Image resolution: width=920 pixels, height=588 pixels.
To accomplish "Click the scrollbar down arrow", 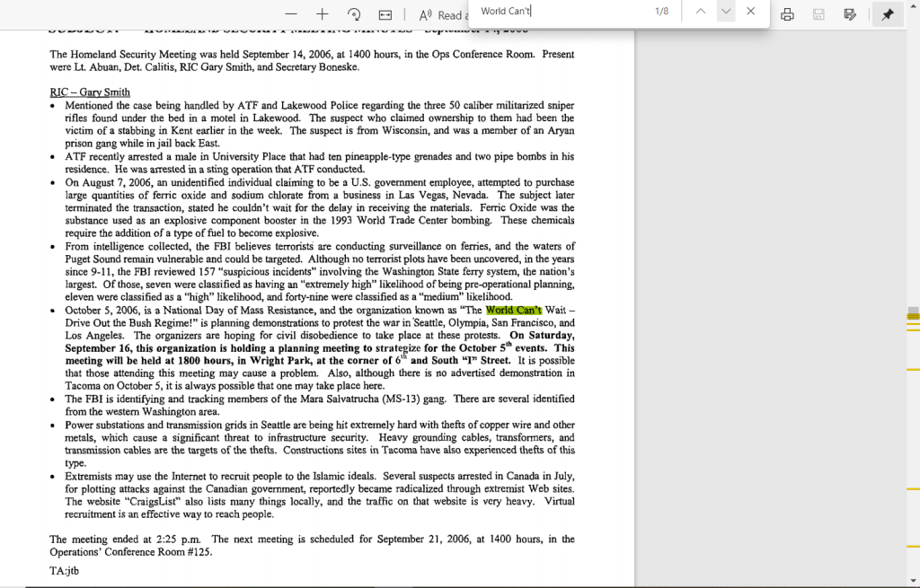I will 913,582.
